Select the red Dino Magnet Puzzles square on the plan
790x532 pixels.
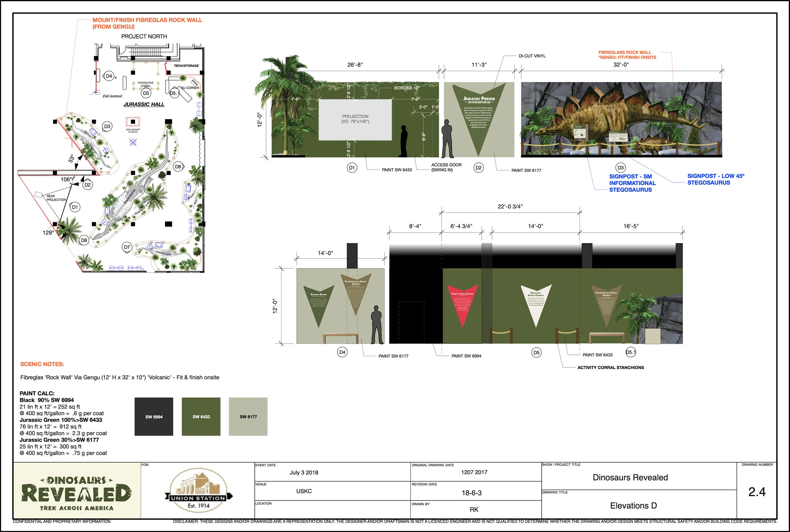[x=133, y=122]
